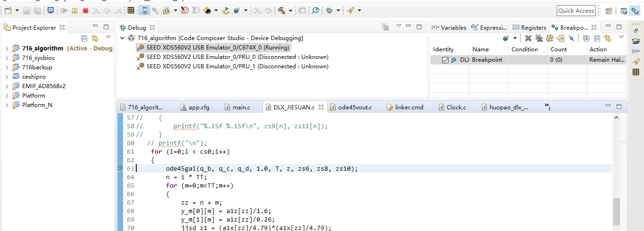Image resolution: width=644 pixels, height=231 pixels.
Task: Collapse the 716_algorithm debug session node
Action: 123,38
